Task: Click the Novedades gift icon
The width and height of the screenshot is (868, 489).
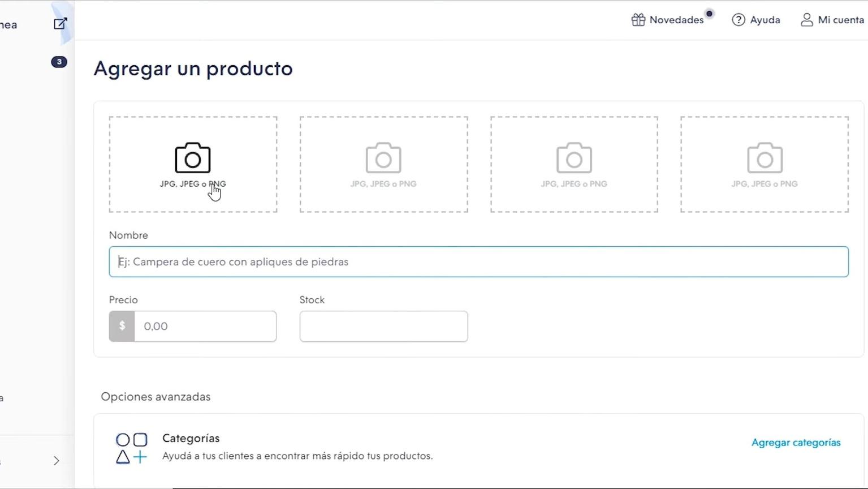Action: click(638, 20)
